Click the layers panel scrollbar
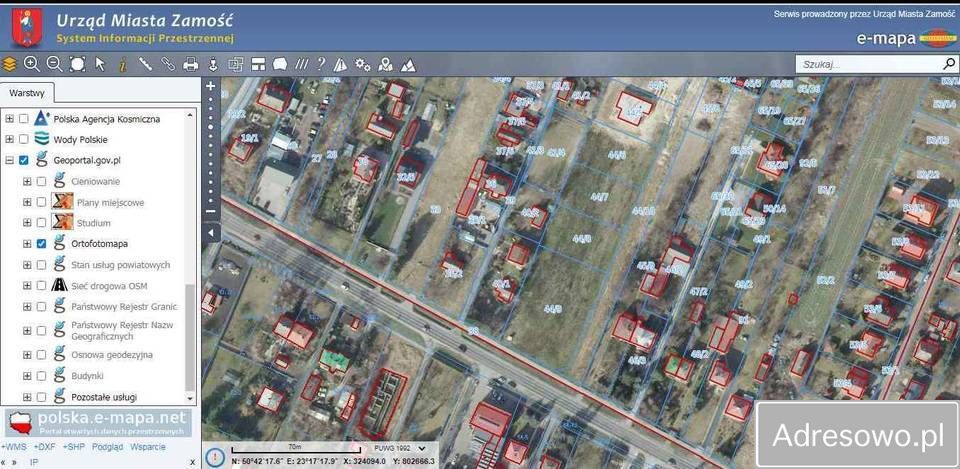The image size is (960, 469). 190,337
